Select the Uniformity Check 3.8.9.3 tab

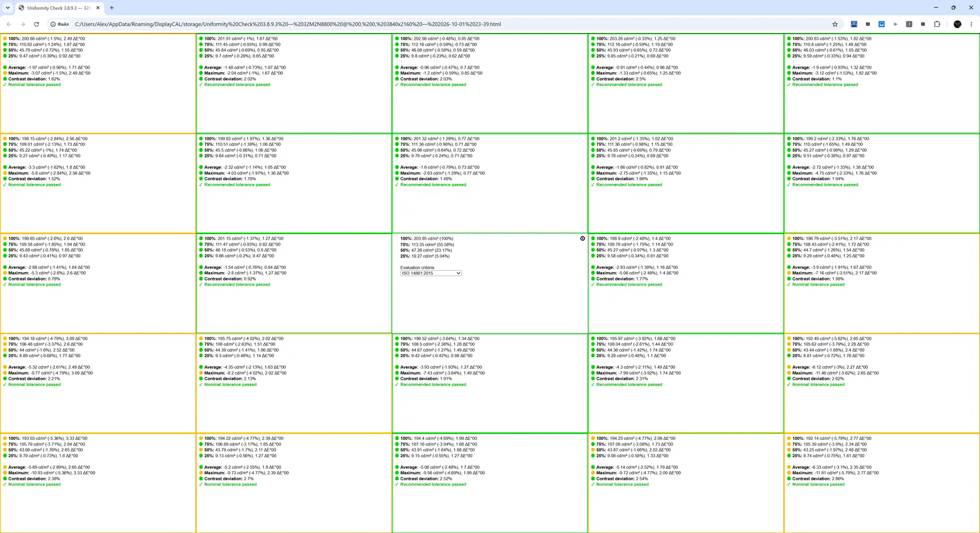(59, 8)
